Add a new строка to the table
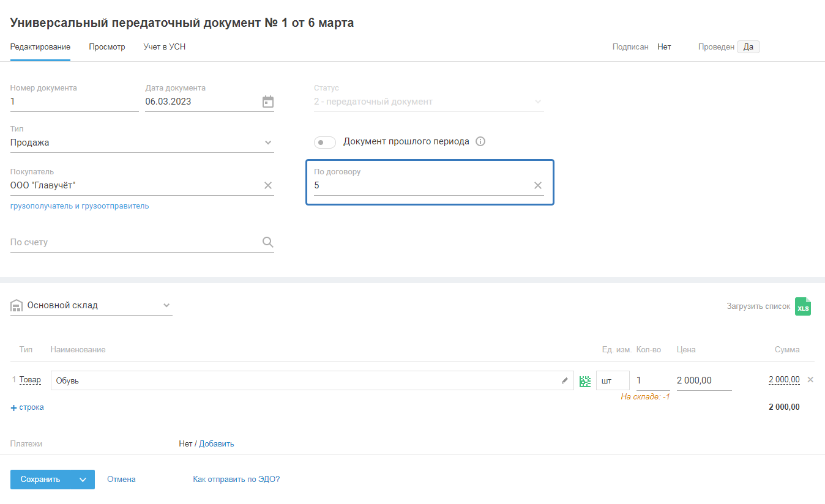The image size is (825, 504). (28, 407)
